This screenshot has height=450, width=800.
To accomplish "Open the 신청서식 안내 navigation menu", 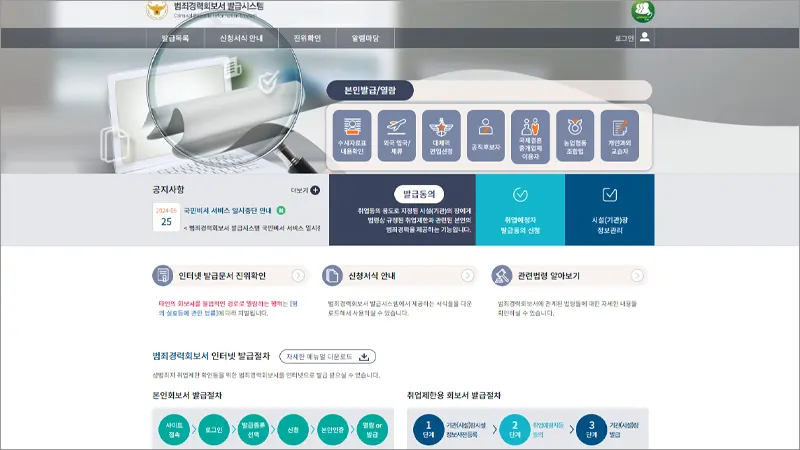I will click(241, 38).
